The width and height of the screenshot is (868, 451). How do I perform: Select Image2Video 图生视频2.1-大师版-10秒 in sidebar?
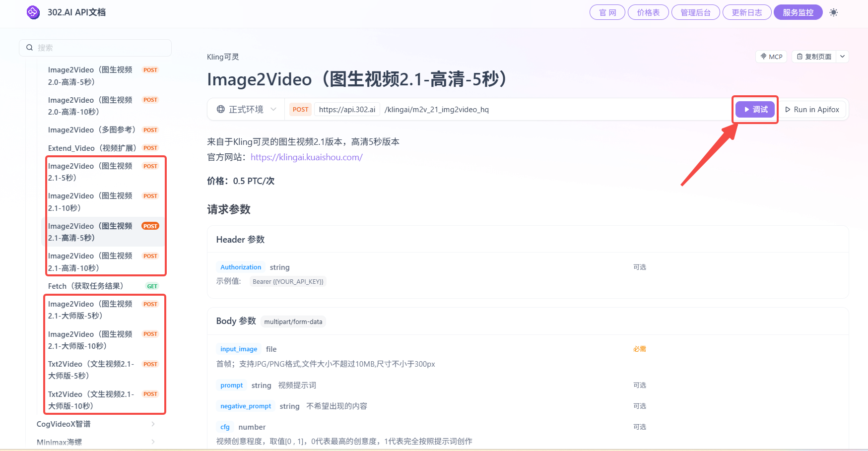click(104, 340)
